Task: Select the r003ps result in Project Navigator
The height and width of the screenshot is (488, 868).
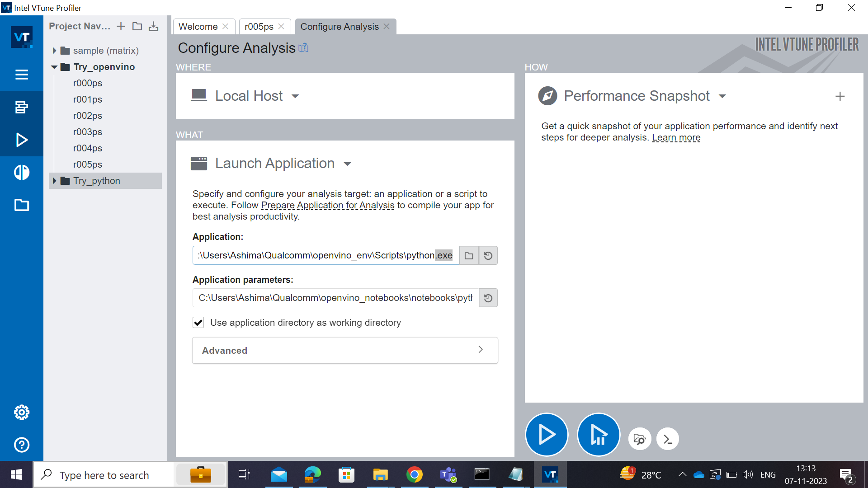Action: (87, 131)
